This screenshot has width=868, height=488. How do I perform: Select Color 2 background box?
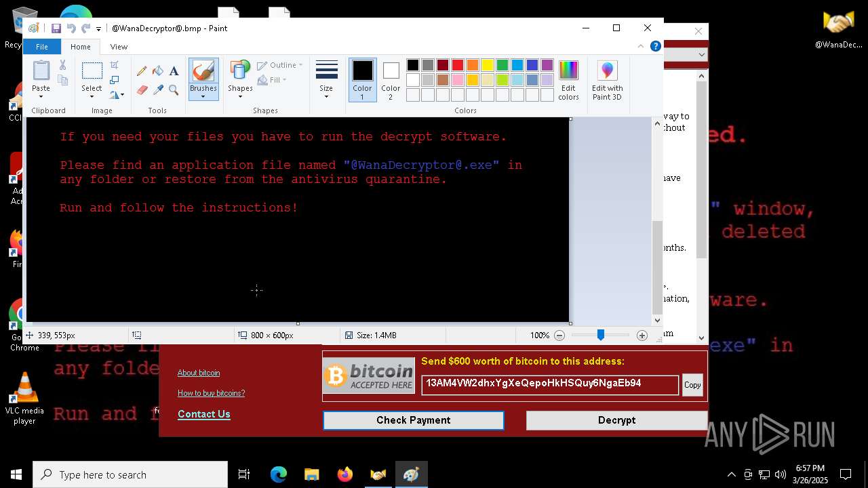tap(391, 80)
